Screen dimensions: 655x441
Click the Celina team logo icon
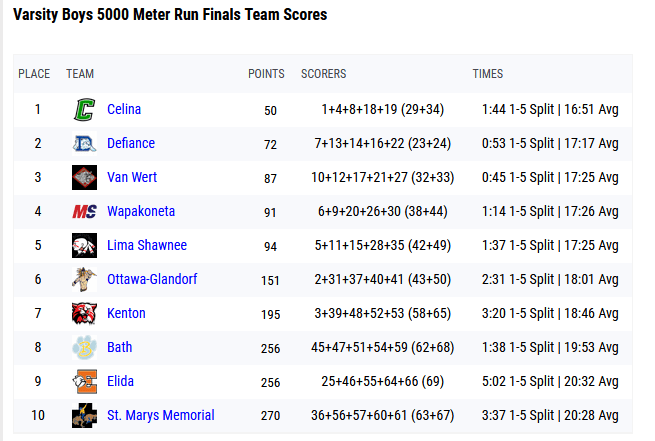coord(84,110)
